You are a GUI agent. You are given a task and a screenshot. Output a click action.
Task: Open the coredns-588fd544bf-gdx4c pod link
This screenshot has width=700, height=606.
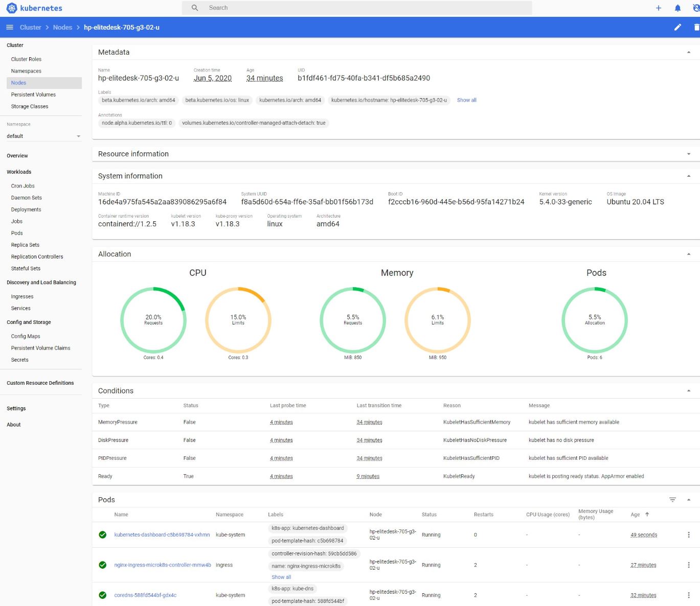coord(145,595)
